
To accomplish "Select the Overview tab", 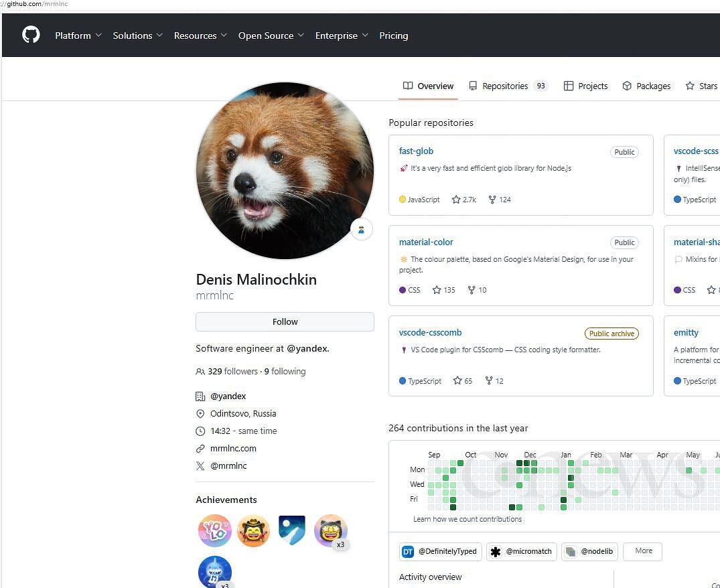I will tap(428, 86).
